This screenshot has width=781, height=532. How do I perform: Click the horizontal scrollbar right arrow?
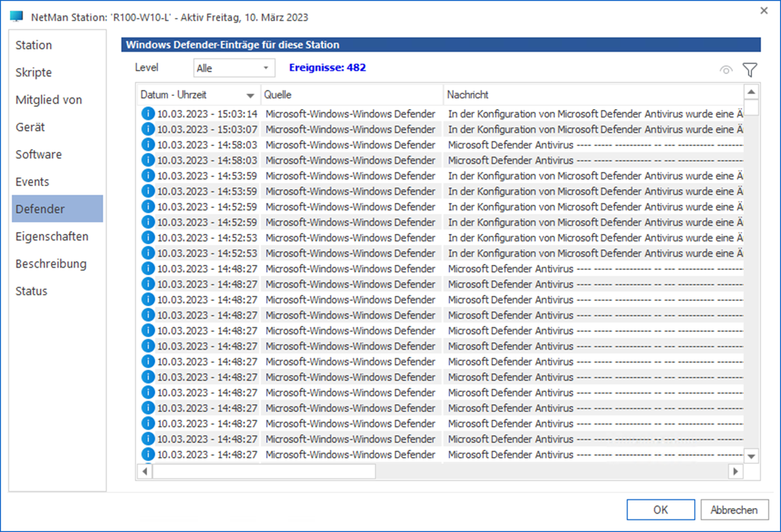(737, 471)
